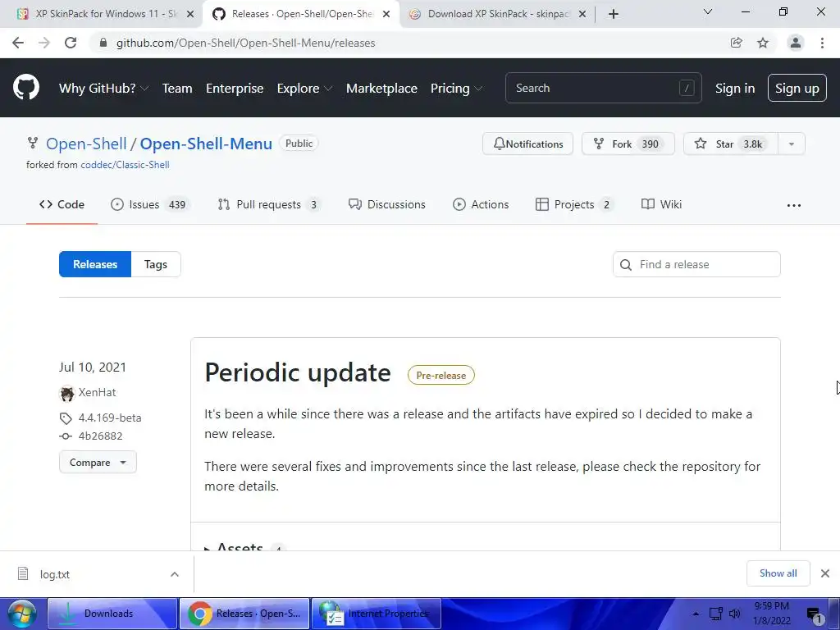Open the Team link in header
Screen dimensions: 840x630
point(177,89)
